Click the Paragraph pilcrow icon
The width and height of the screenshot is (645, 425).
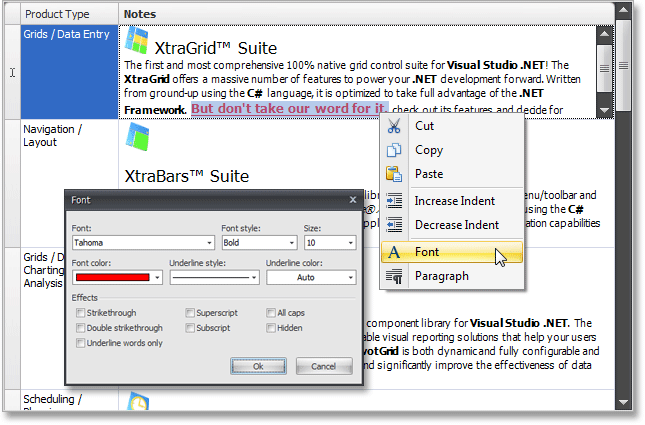[x=394, y=276]
